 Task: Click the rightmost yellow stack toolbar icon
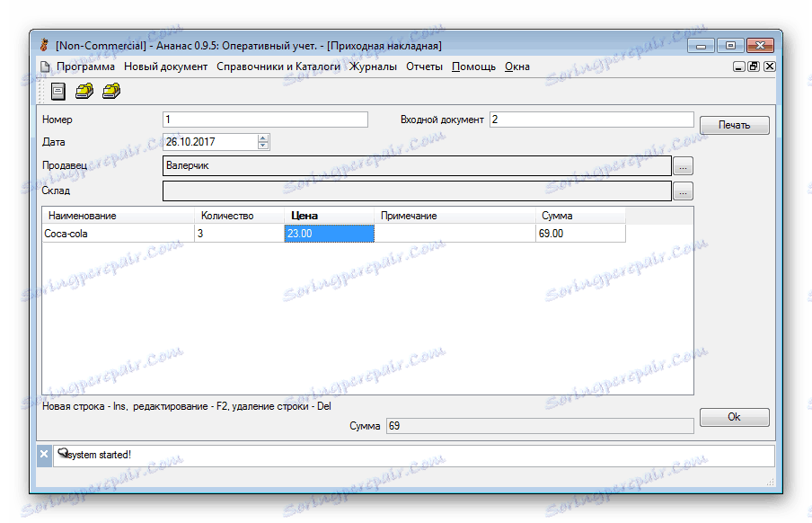111,92
